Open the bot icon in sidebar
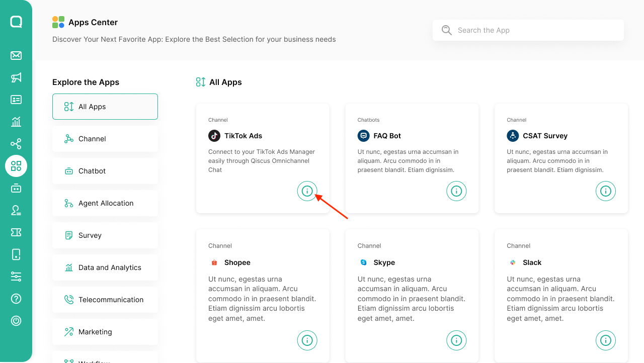Screen dimensions: 644x363 click(x=16, y=188)
